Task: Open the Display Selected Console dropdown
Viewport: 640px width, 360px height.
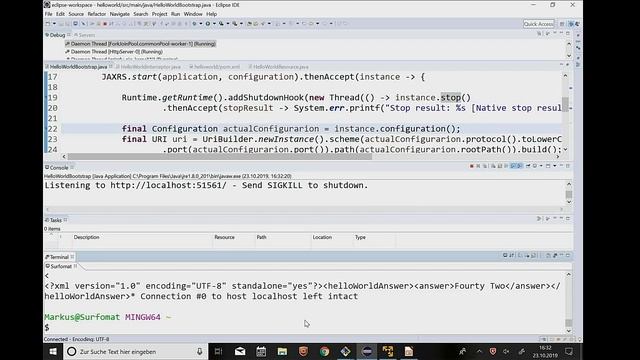Action: [541, 166]
